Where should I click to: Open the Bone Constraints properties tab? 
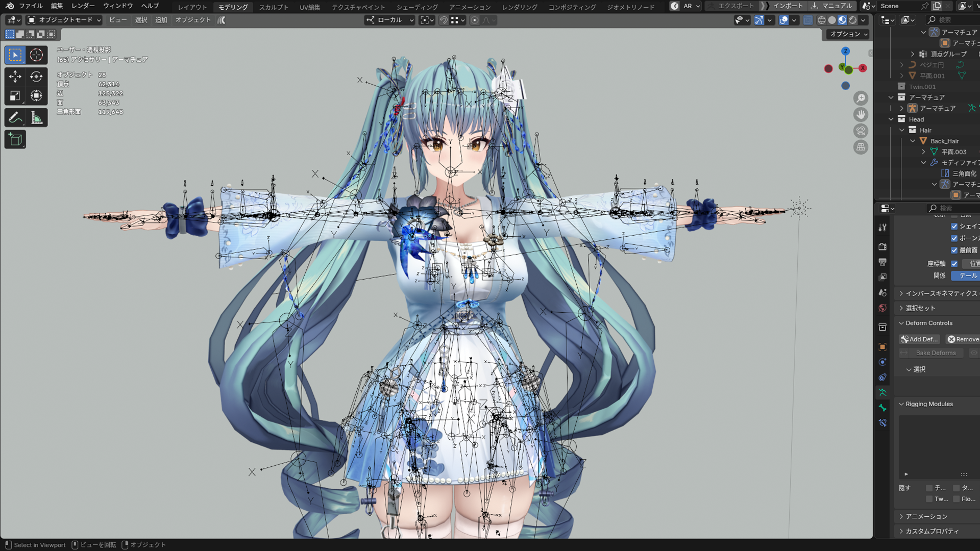point(883,423)
